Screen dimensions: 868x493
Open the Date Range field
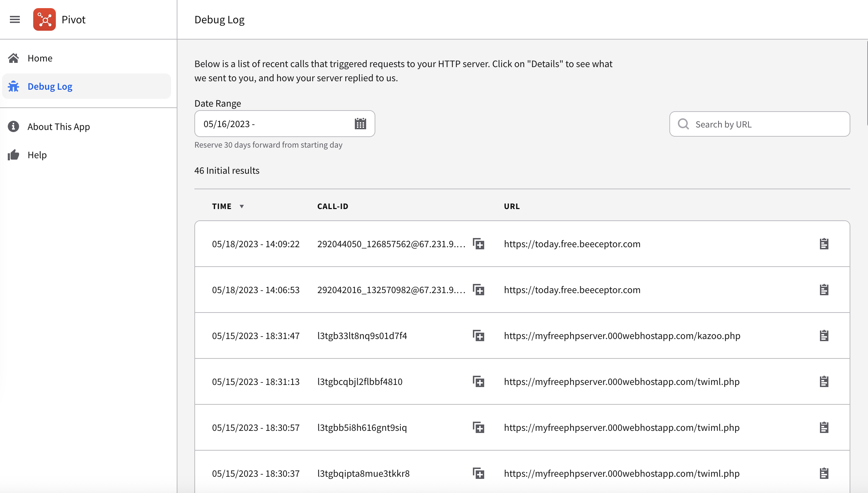pos(276,124)
